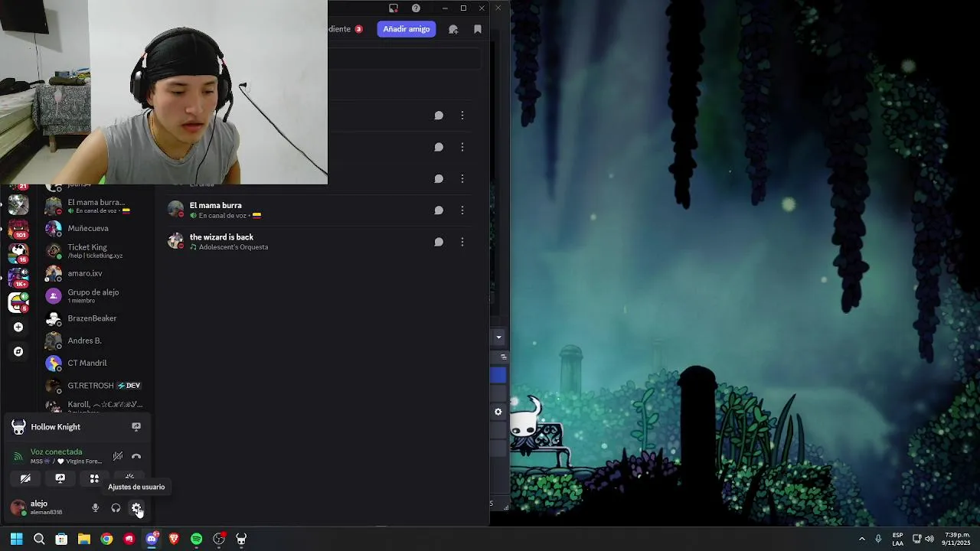Expand dropdown arrow in window behind Discord

[498, 337]
